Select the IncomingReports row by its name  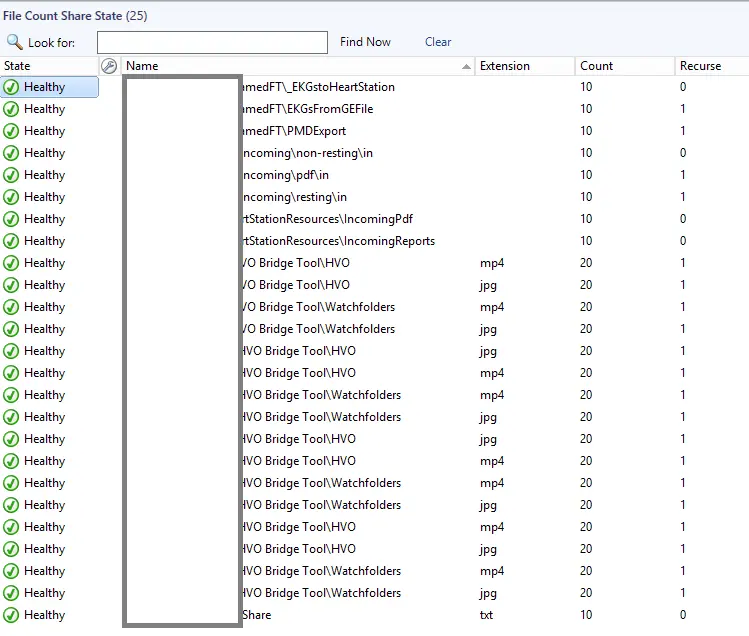(x=338, y=241)
